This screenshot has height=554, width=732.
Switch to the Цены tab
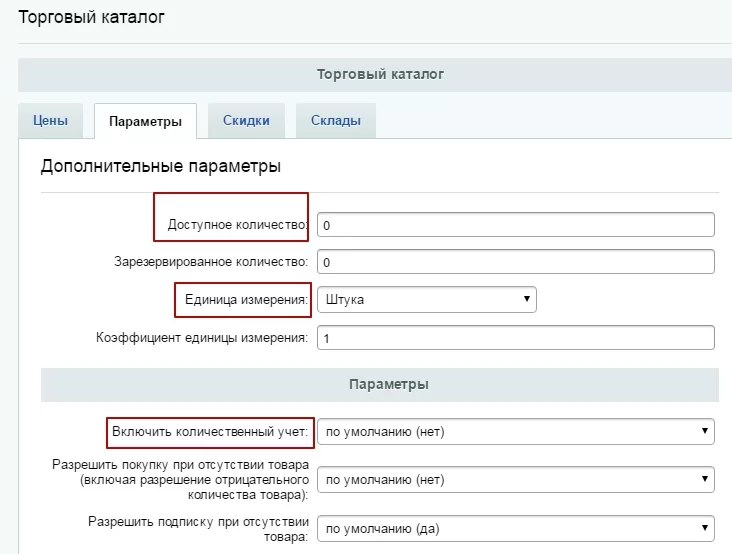pyautogui.click(x=50, y=121)
